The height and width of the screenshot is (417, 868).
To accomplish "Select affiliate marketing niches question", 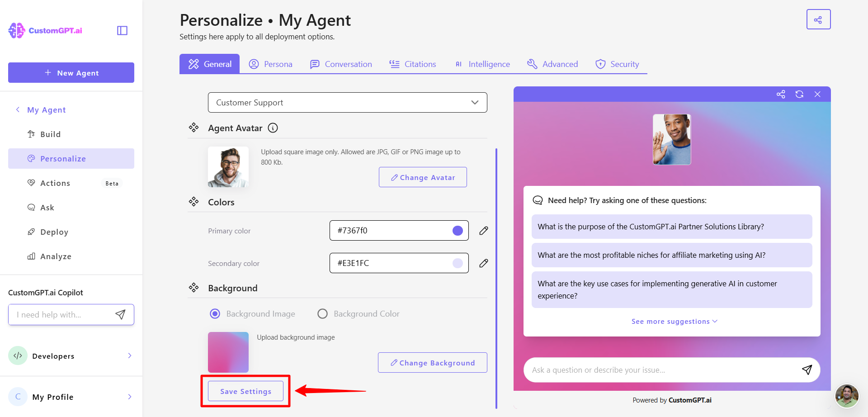I will coord(672,255).
